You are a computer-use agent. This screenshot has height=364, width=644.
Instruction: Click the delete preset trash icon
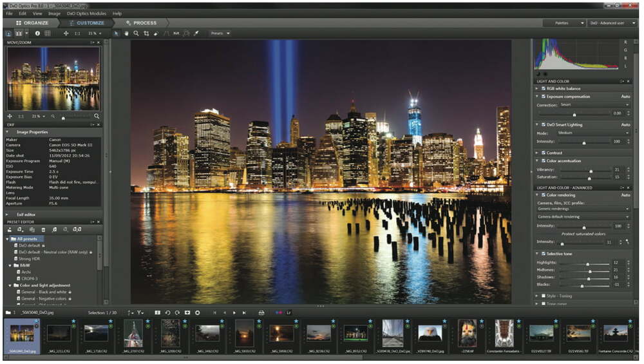(44, 229)
